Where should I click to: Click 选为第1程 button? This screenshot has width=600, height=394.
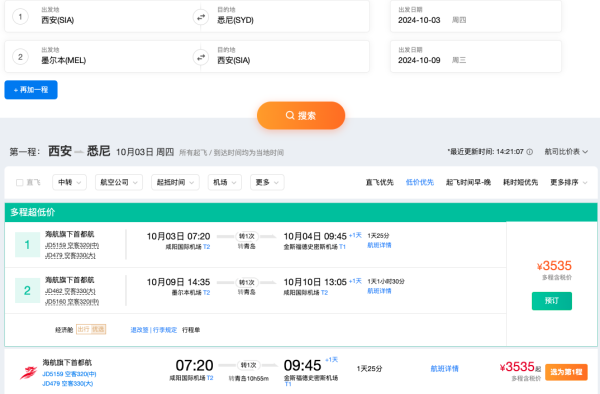pos(566,372)
